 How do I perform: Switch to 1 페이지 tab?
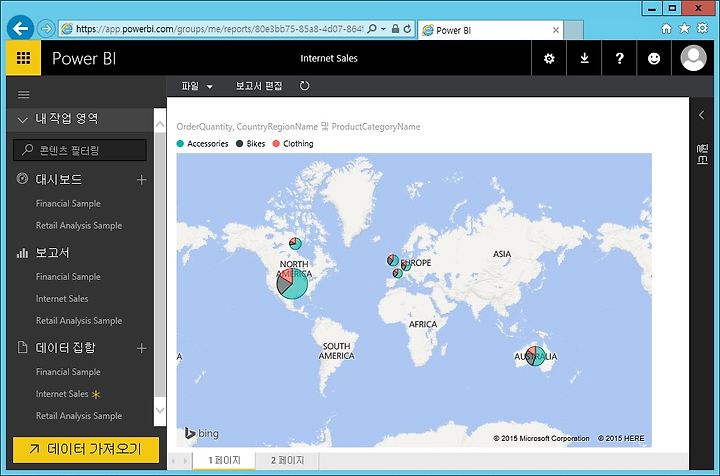(224, 460)
